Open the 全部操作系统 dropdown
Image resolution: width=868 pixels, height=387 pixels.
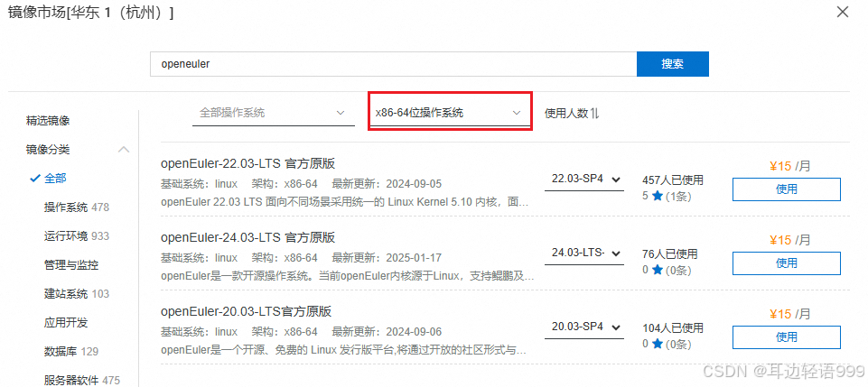pos(274,114)
